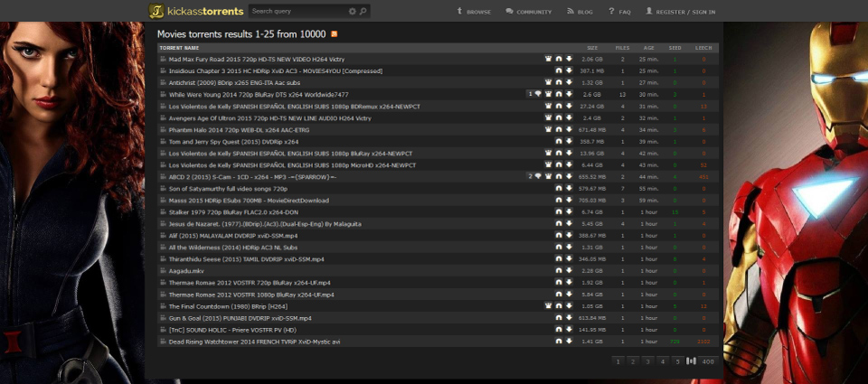Viewport: 868px width, 384px height.
Task: Download torrent arrow for Masss 2015 HDRip
Action: tap(569, 201)
